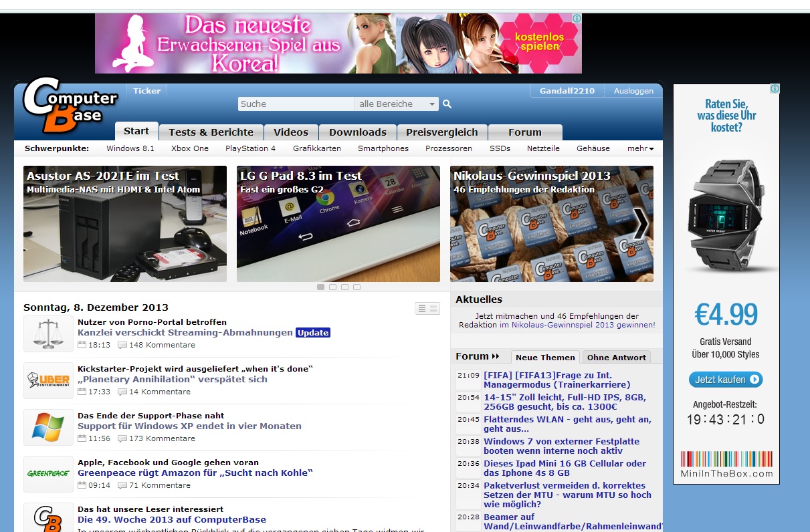Click the Jetzt kaufen arrow icon
This screenshot has width=810, height=532.
[754, 380]
